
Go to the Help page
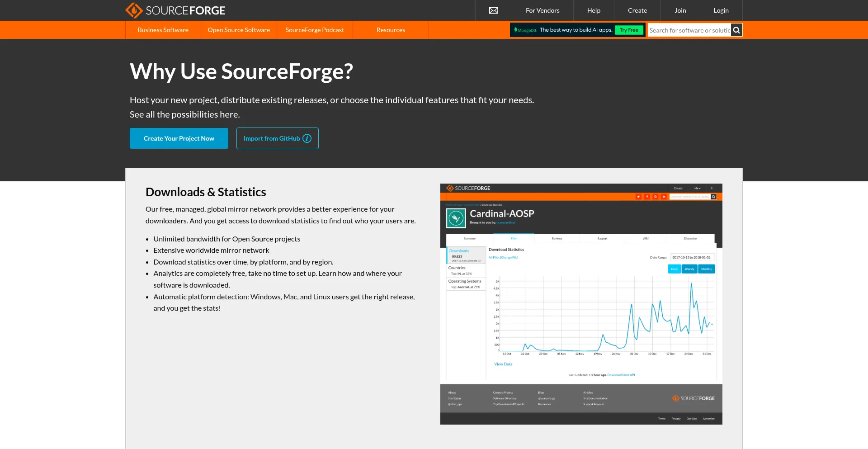tap(594, 10)
